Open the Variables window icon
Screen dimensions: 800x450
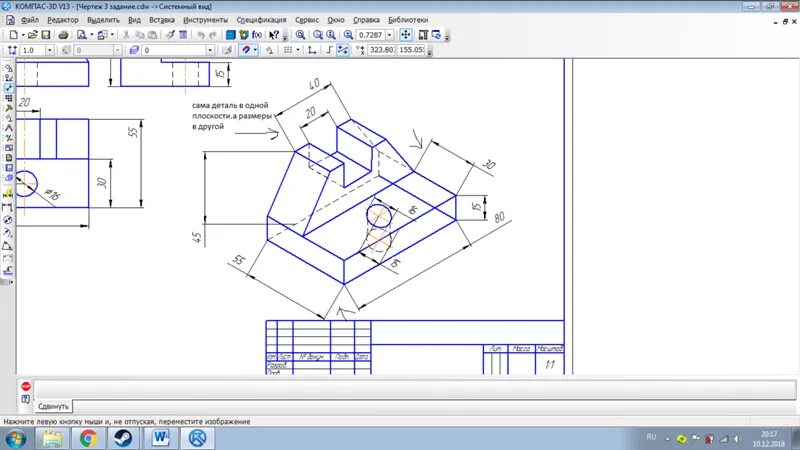pos(244,35)
